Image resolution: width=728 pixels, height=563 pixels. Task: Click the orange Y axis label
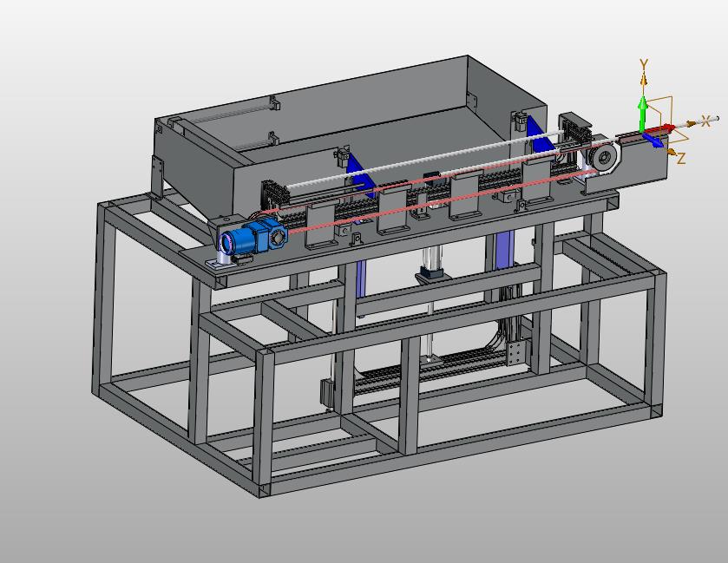click(x=644, y=64)
